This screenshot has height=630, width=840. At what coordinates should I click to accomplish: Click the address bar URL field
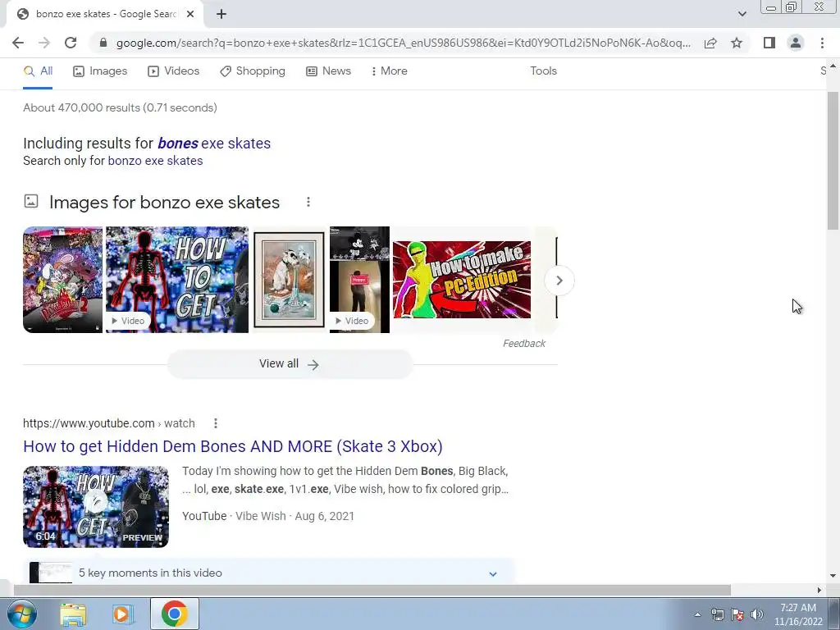403,43
